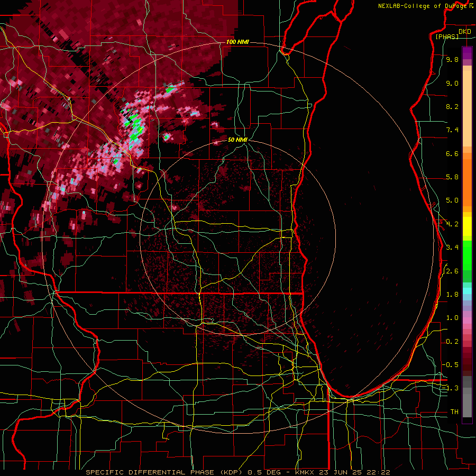The width and height of the screenshot is (476, 476).
Task: Click the "50 NMI" range ring label
Action: (x=237, y=140)
